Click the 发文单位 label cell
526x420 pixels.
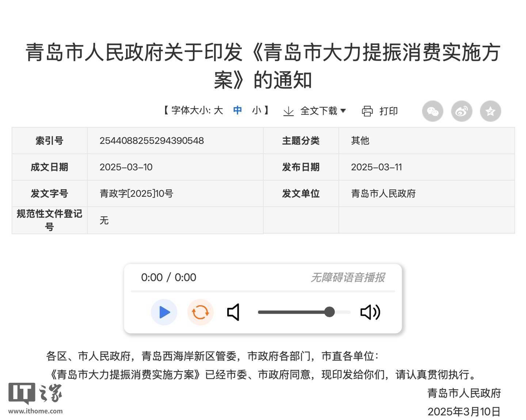coord(301,193)
